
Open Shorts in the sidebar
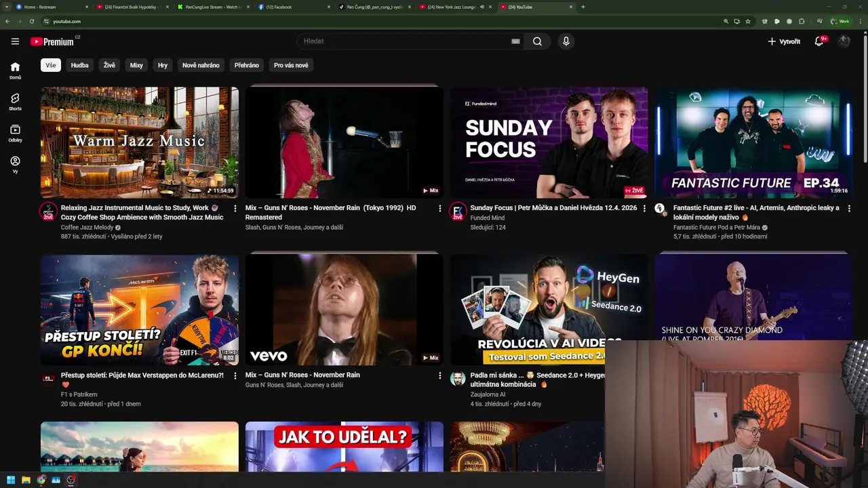(15, 102)
